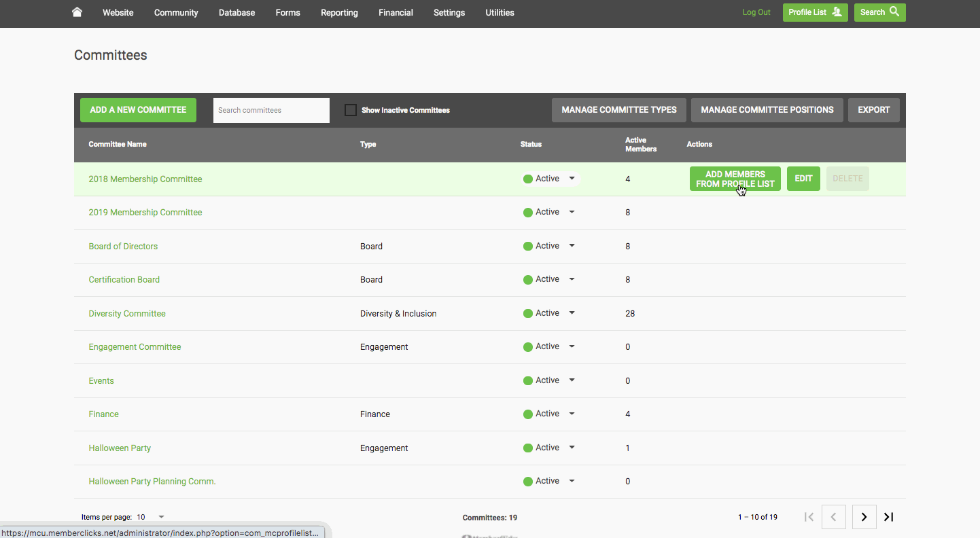The image size is (980, 538).
Task: Click '1 – 10 of 19' pagination text
Action: (758, 517)
